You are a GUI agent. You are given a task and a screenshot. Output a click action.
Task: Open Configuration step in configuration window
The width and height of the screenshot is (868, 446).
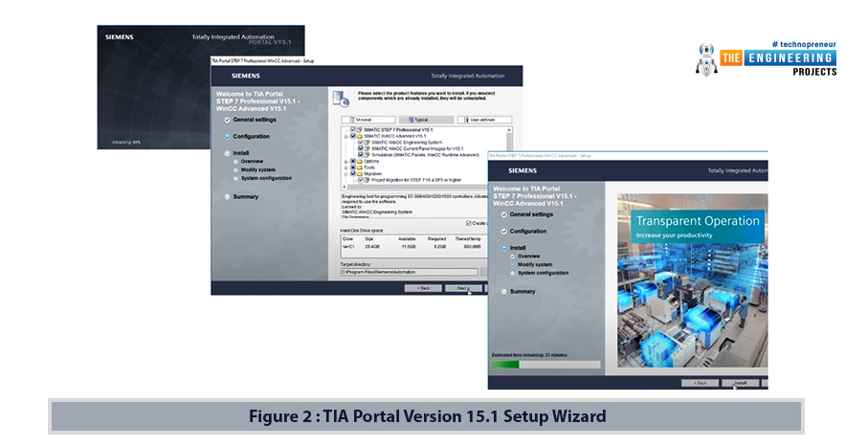pos(252,136)
